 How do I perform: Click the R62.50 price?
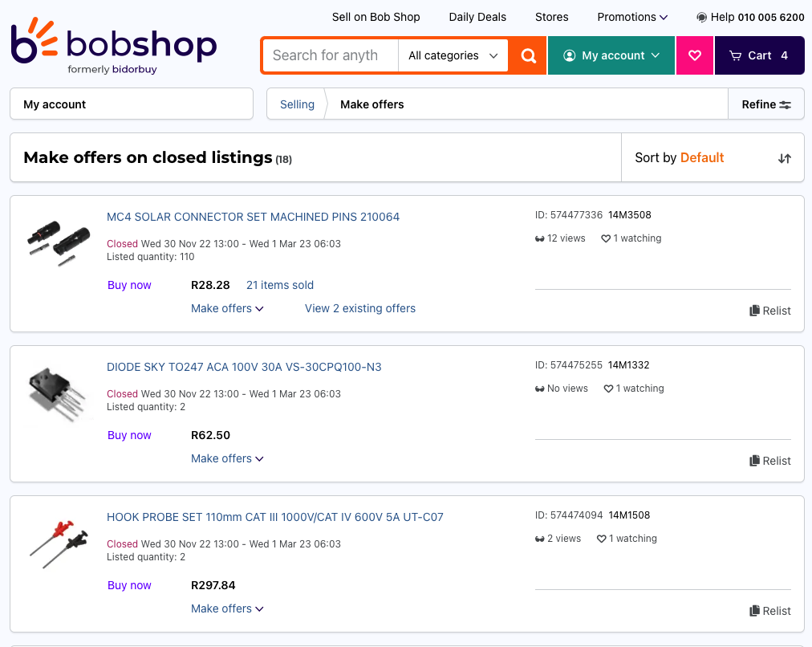point(210,436)
